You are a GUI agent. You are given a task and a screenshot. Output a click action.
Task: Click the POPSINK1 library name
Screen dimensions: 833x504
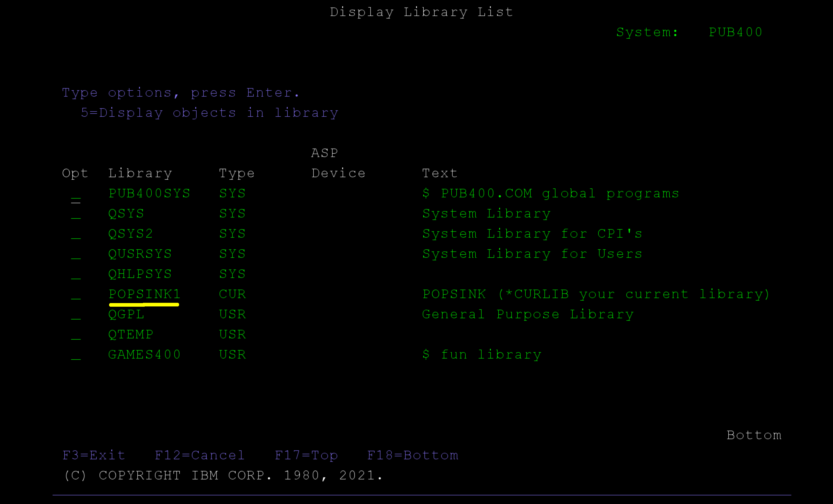[x=144, y=294]
